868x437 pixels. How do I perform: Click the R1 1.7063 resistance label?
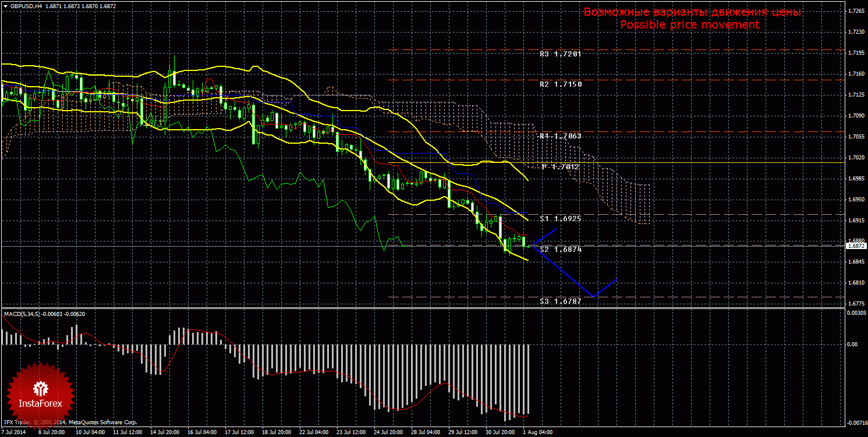pyautogui.click(x=560, y=136)
